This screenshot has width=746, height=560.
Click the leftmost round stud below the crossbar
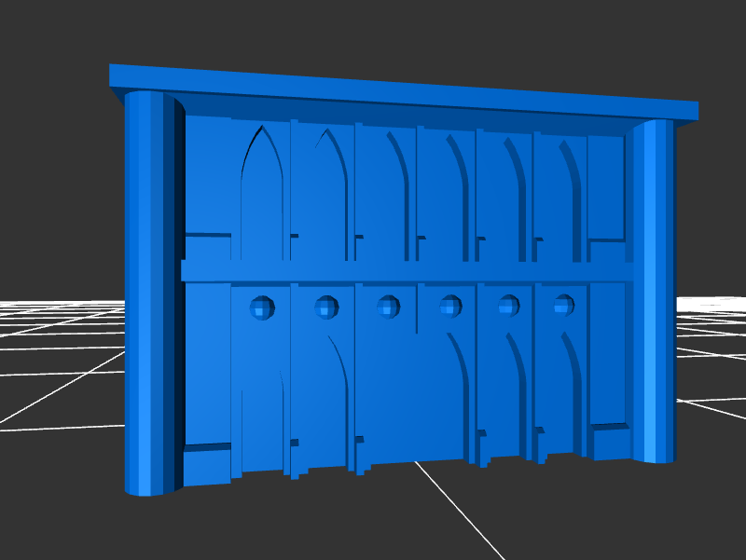[x=262, y=307]
